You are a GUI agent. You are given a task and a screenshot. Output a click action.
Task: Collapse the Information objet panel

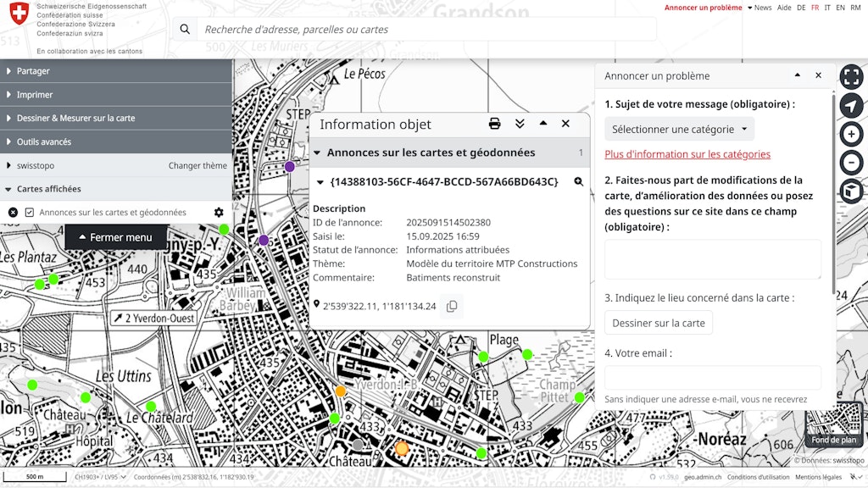click(542, 123)
